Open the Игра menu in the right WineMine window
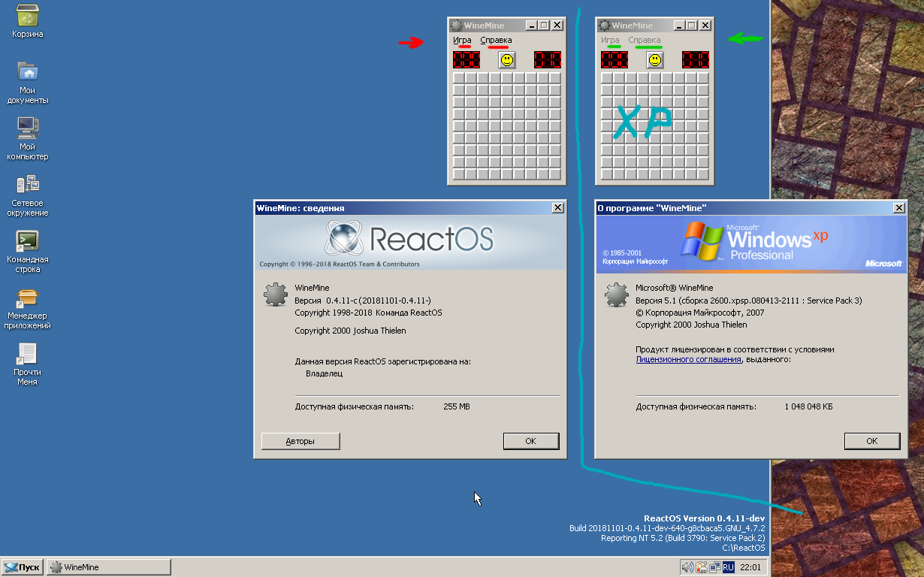 pyautogui.click(x=610, y=41)
